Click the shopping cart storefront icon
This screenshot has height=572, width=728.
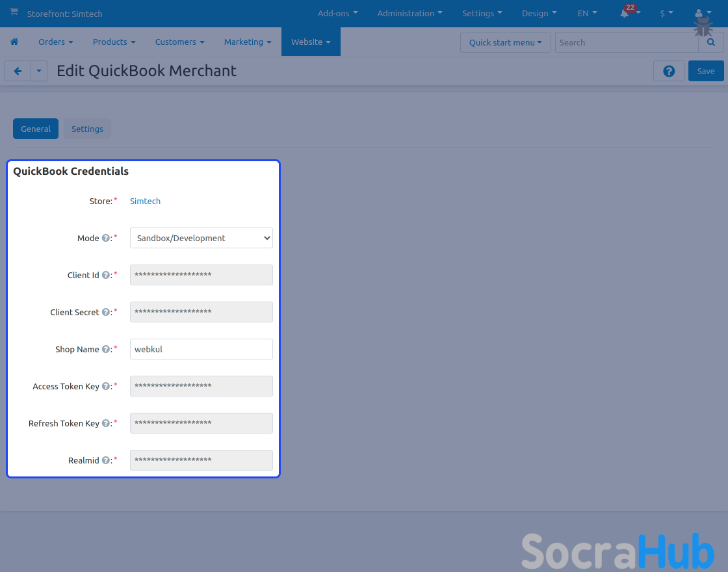click(14, 12)
